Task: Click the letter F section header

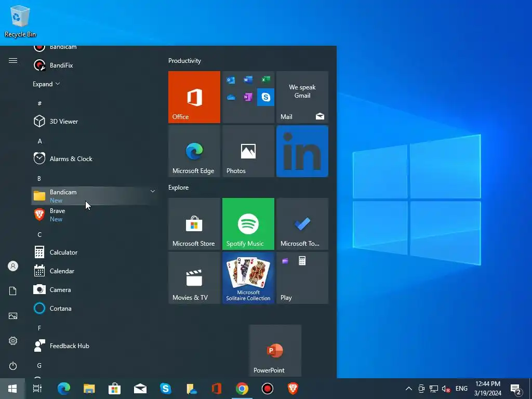Action: [x=39, y=328]
